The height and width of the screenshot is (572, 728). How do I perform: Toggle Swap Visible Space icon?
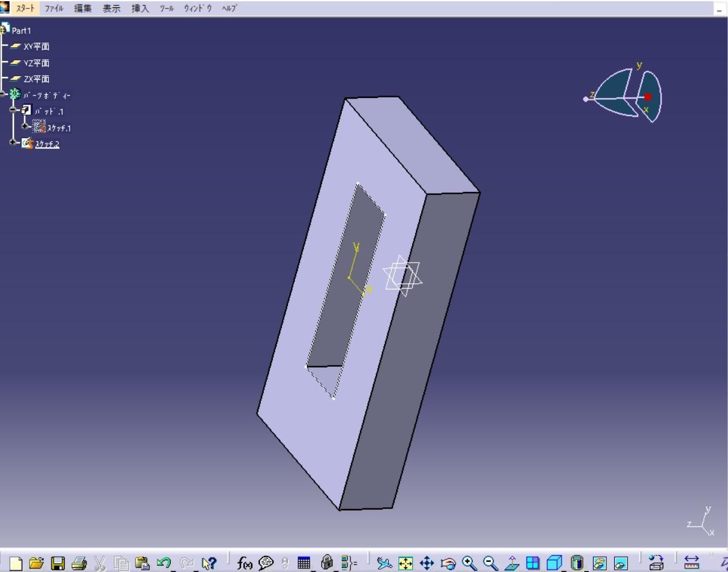[621, 564]
